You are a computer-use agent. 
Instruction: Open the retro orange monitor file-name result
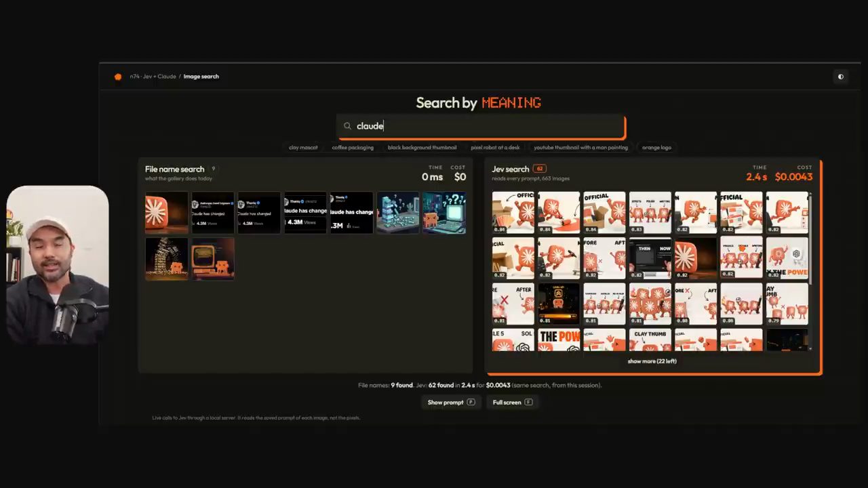[x=213, y=259]
